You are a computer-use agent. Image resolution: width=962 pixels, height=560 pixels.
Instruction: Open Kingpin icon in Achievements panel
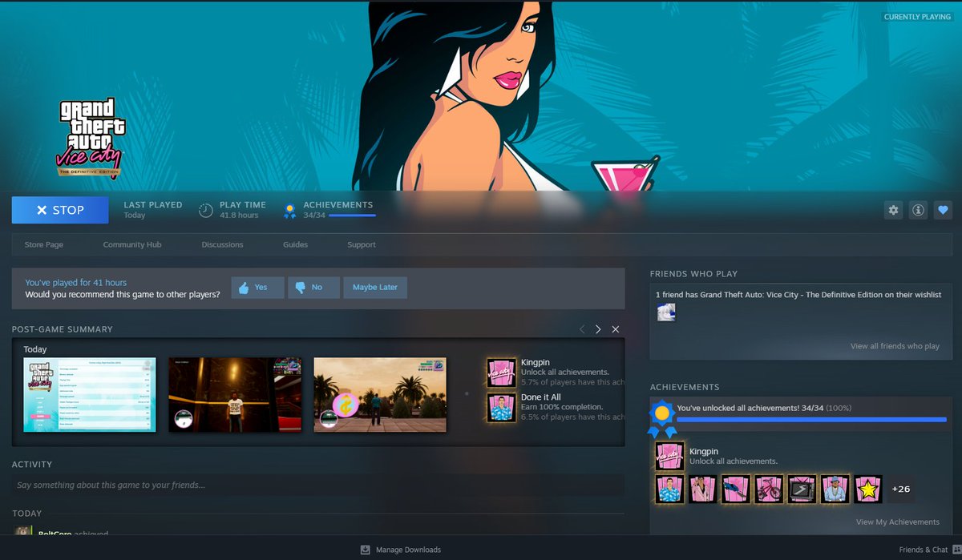(669, 456)
